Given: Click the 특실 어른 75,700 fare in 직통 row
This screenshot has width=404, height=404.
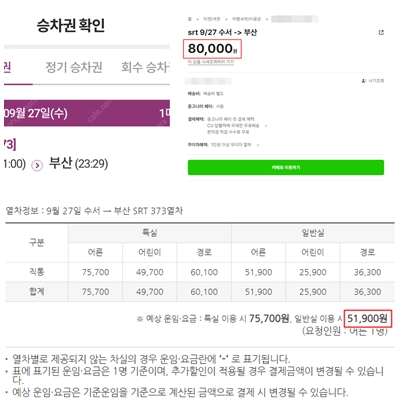Looking at the screenshot, I should click(x=95, y=272).
